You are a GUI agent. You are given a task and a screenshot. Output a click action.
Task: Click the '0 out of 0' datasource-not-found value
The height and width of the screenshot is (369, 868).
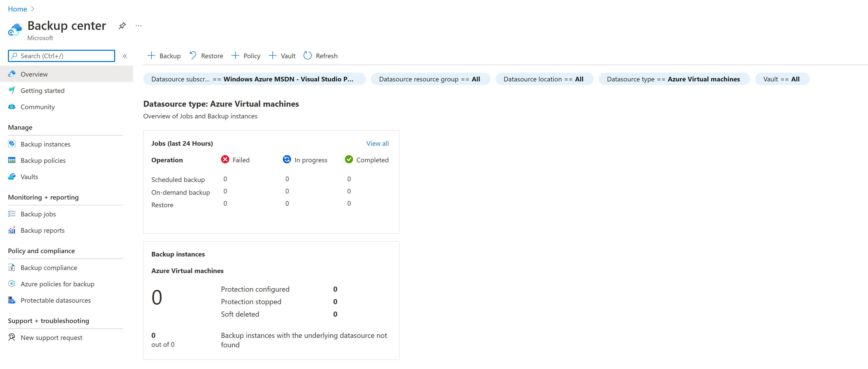163,340
